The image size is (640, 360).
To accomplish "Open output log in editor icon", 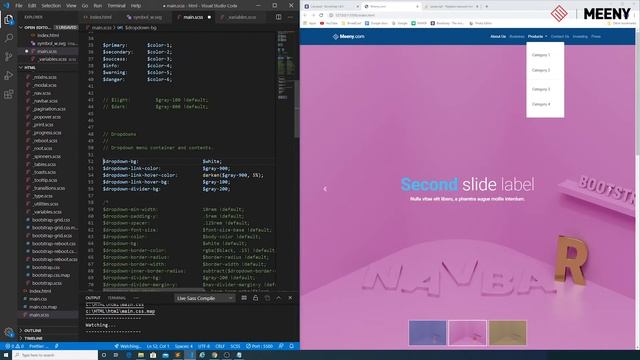I will pyautogui.click(x=267, y=298).
